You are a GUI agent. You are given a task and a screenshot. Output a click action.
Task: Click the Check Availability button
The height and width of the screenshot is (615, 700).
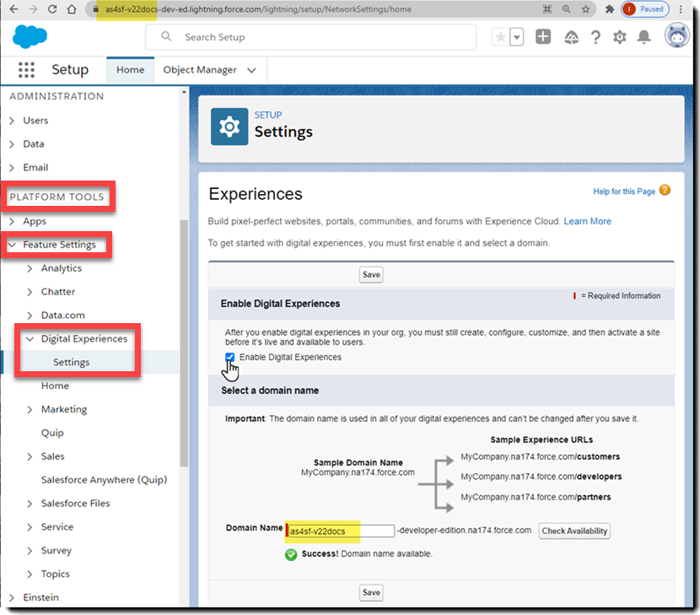tap(574, 531)
